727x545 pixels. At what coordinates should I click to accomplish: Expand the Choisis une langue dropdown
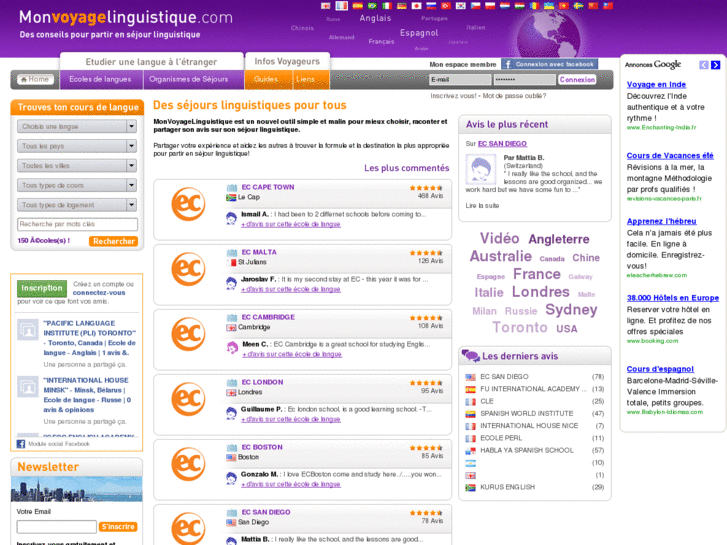point(77,126)
